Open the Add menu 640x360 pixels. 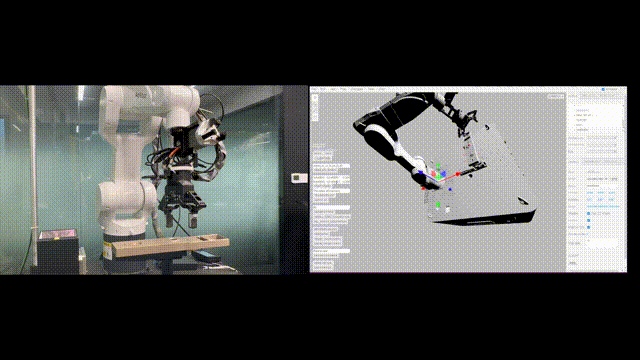pos(331,89)
